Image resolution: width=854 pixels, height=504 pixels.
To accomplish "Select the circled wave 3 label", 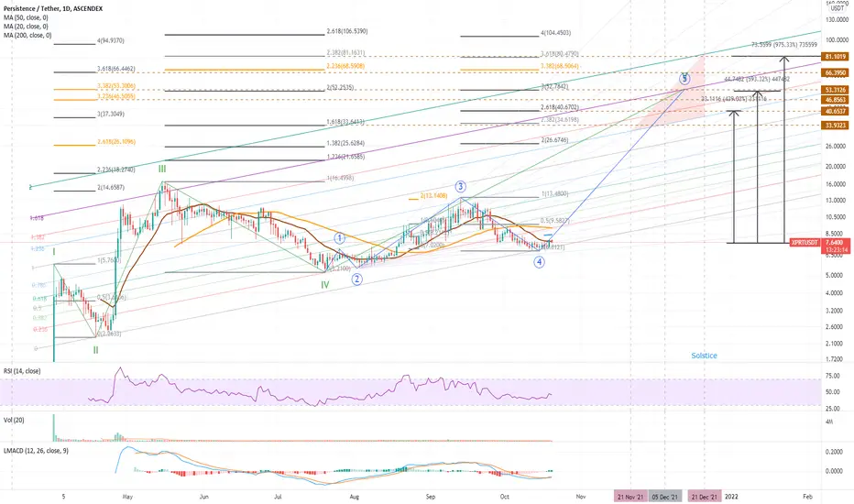I will tap(461, 187).
